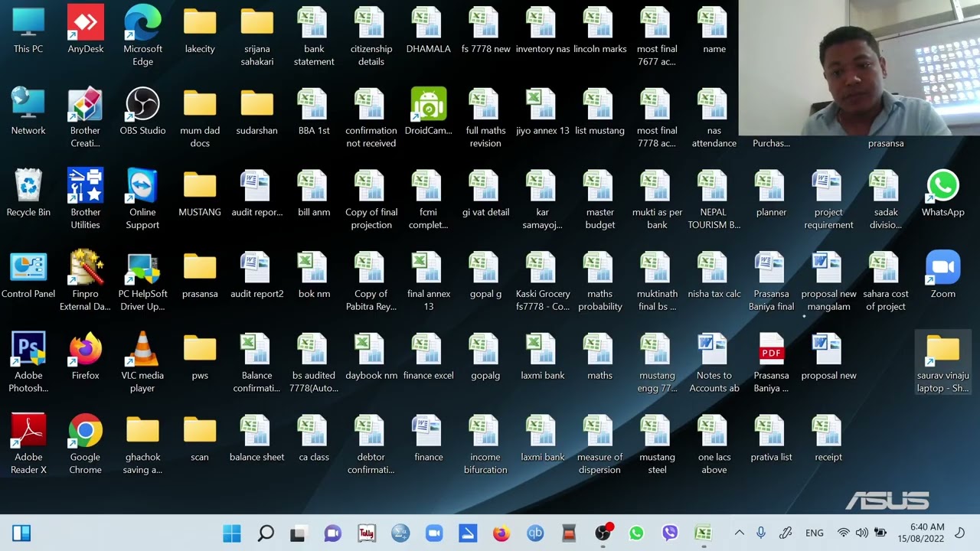Open volume control in system tray

pyautogui.click(x=862, y=533)
